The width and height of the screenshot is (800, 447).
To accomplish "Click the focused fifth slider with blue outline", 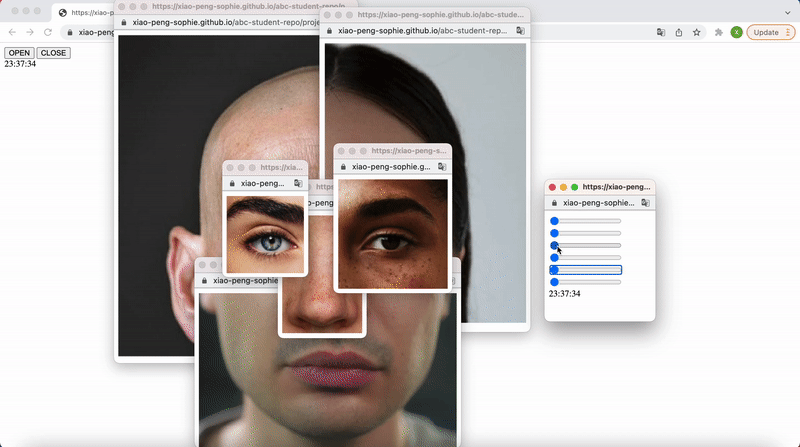I will click(x=585, y=270).
